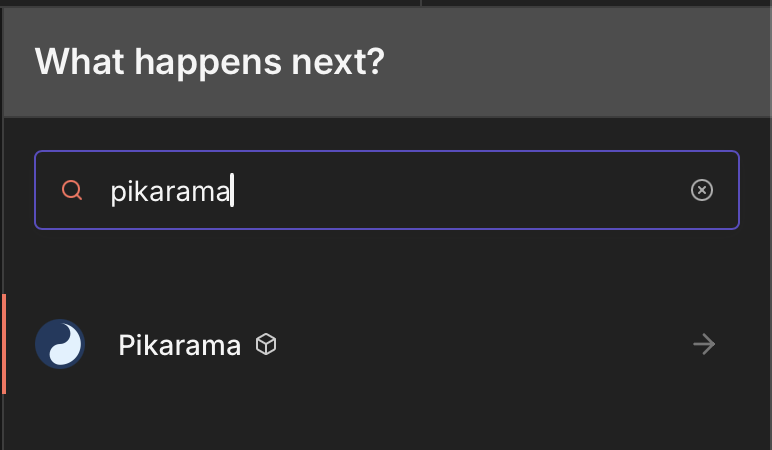Screen dimensions: 772x450
Task: Click the cube package icon beside Pikarama
Action: (x=266, y=344)
